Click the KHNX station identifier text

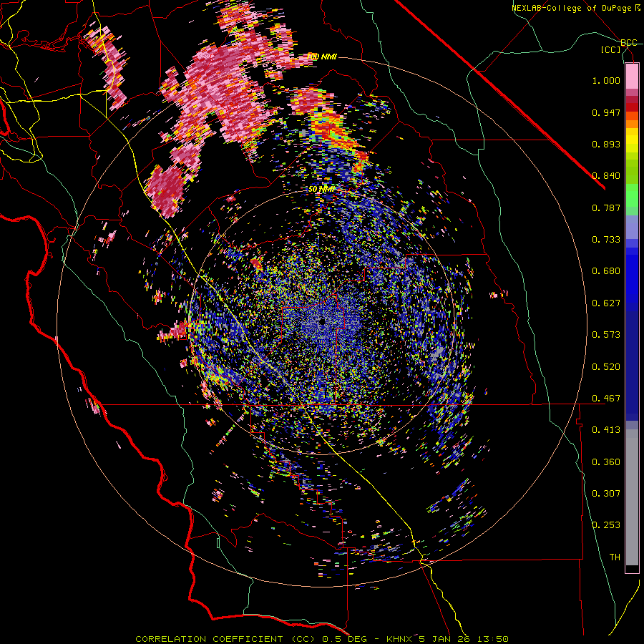pos(401,639)
